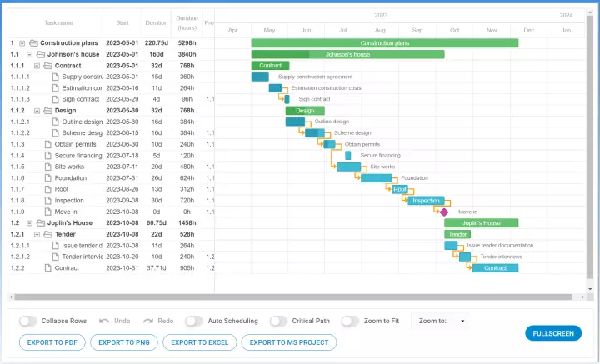Image resolution: width=600 pixels, height=364 pixels.
Task: Click the file icon of Site works
Action: click(47, 167)
